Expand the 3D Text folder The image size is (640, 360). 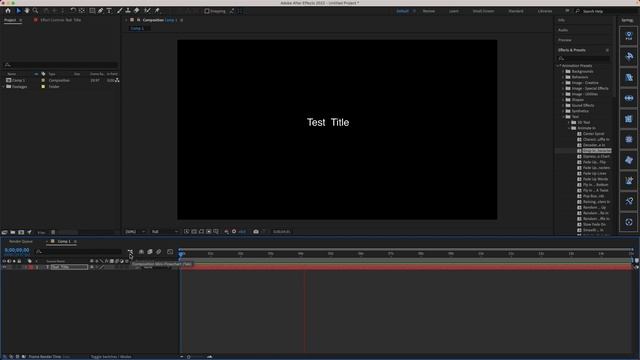569,122
